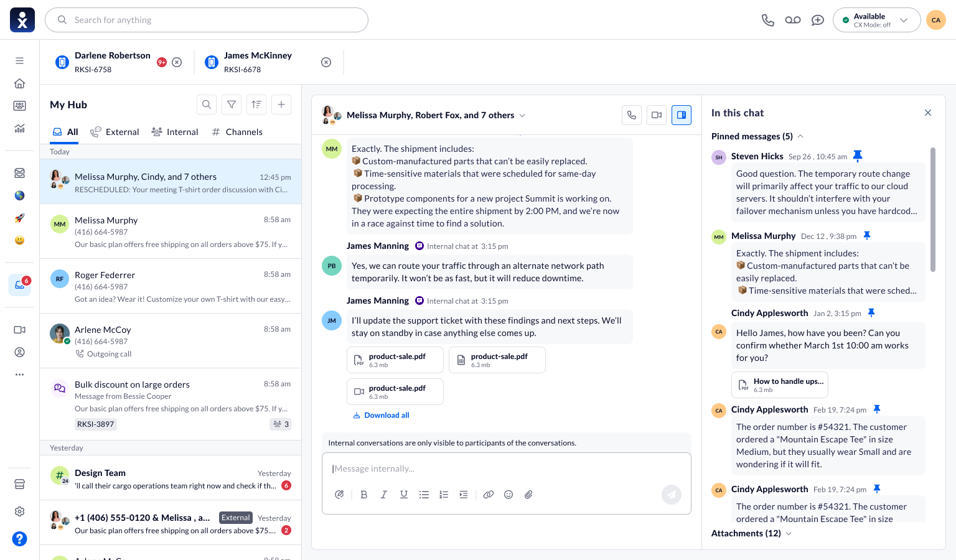The width and height of the screenshot is (956, 560).
Task: Open video attachment product-sale.pdf in third row
Action: [x=395, y=392]
